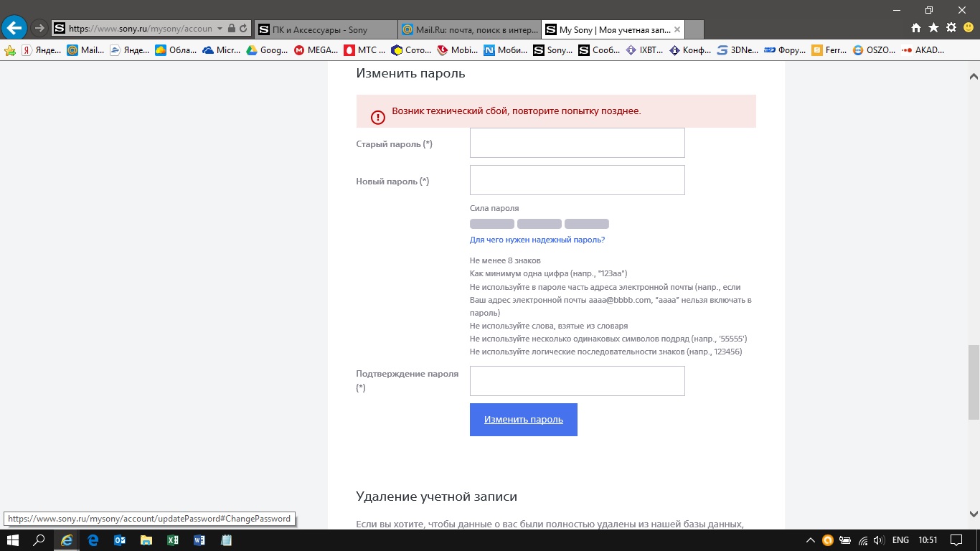The width and height of the screenshot is (980, 551).
Task: Open Моби... bookmark with N icon
Action: [505, 50]
